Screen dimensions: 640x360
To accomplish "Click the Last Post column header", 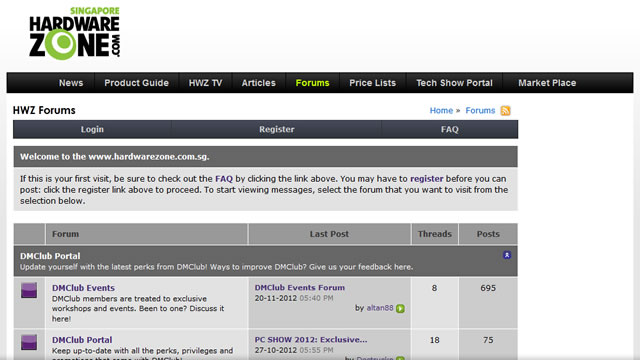I will click(329, 234).
